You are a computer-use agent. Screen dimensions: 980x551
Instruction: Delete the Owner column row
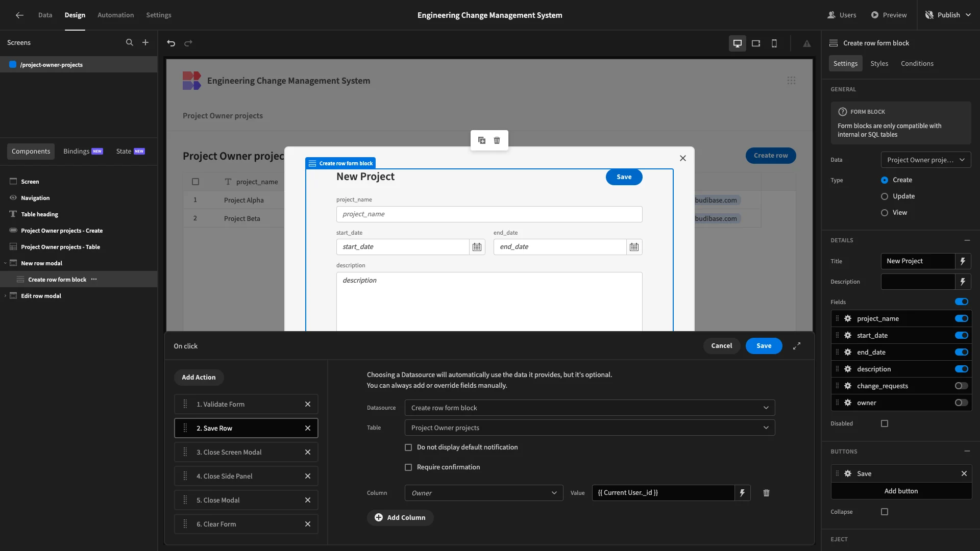click(766, 493)
